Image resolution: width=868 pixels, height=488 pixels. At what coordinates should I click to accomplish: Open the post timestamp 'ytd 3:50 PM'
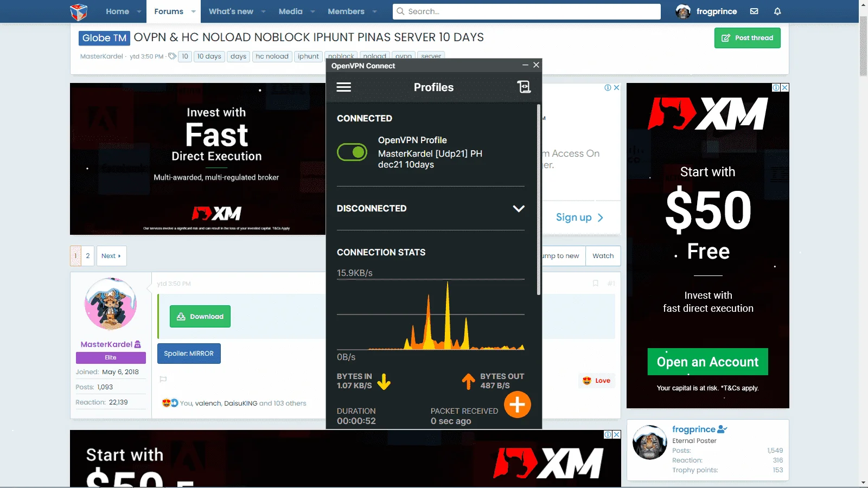click(x=174, y=284)
